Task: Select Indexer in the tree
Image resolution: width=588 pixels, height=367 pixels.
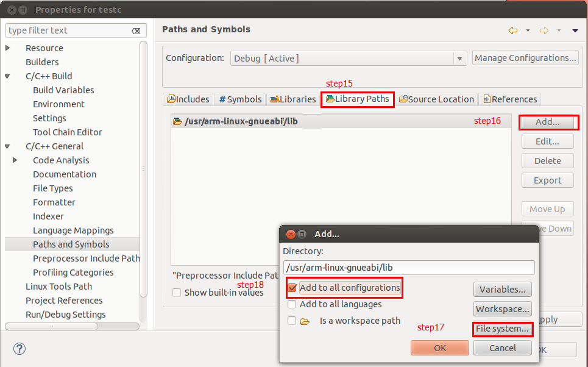Action: tap(48, 216)
